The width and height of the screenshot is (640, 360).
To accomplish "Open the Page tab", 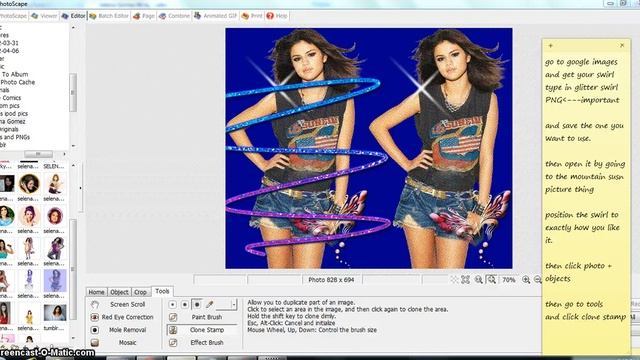I will (x=144, y=16).
